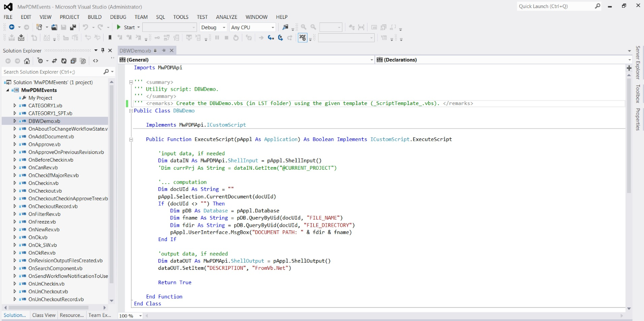The width and height of the screenshot is (644, 321).
Task: Open the Server Explorer side tab
Action: click(x=638, y=62)
